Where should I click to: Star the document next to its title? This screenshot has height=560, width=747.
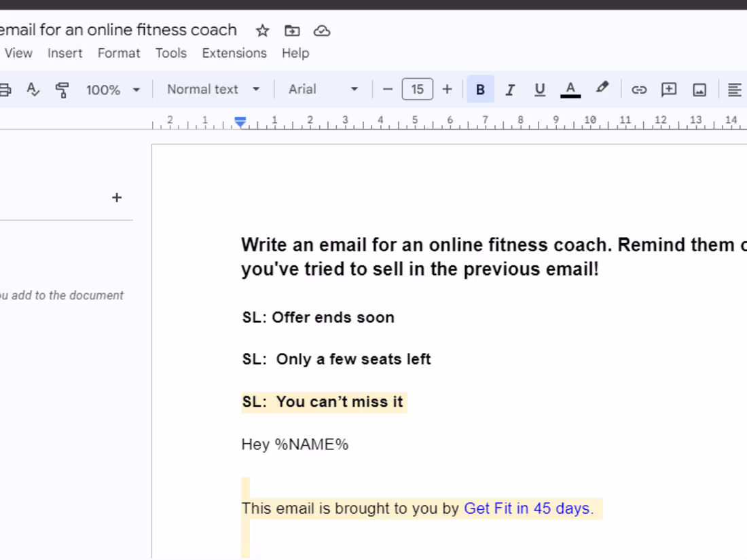(x=262, y=31)
